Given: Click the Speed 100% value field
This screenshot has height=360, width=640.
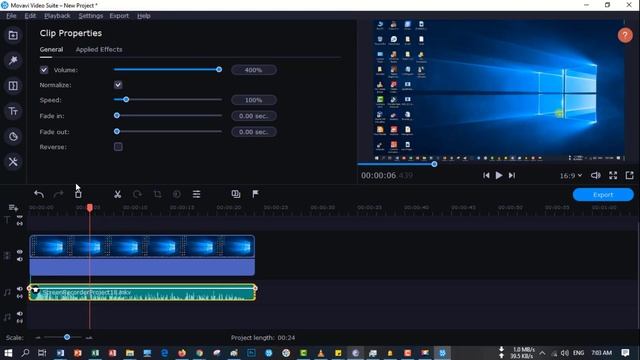Looking at the screenshot, I should pyautogui.click(x=253, y=100).
